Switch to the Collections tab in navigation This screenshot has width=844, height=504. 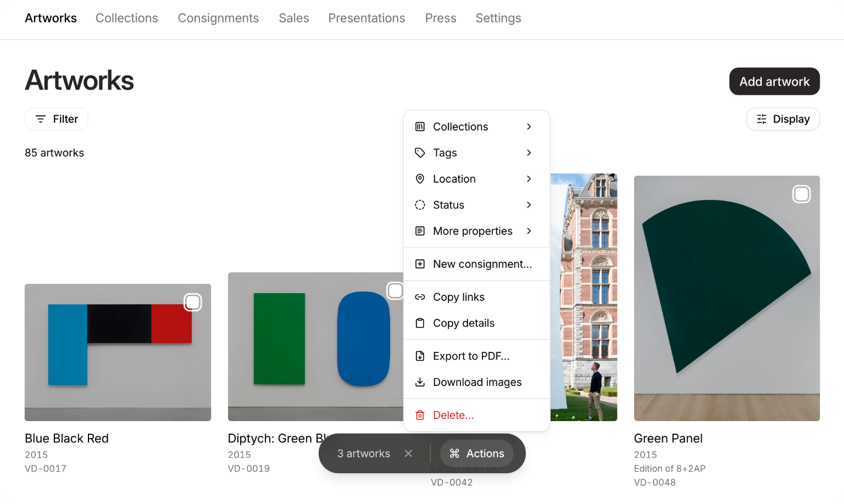tap(127, 18)
